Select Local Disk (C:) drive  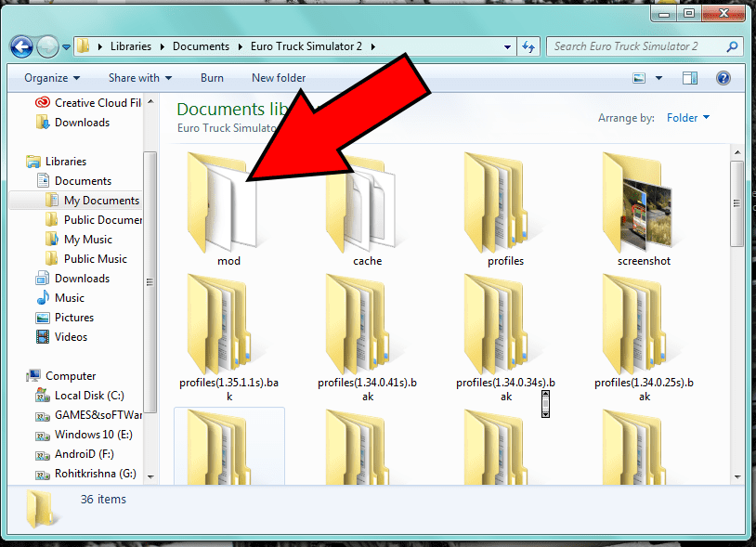click(x=80, y=396)
